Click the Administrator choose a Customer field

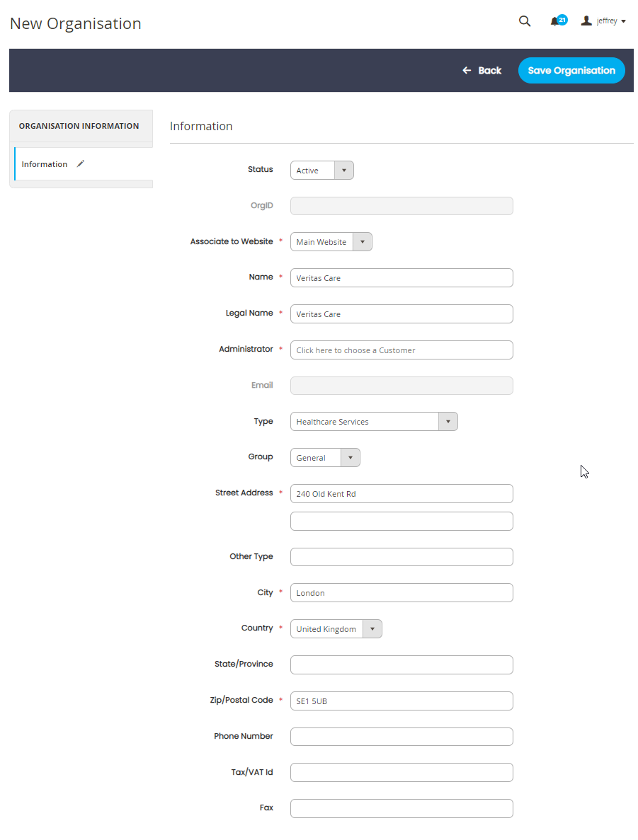pos(401,350)
